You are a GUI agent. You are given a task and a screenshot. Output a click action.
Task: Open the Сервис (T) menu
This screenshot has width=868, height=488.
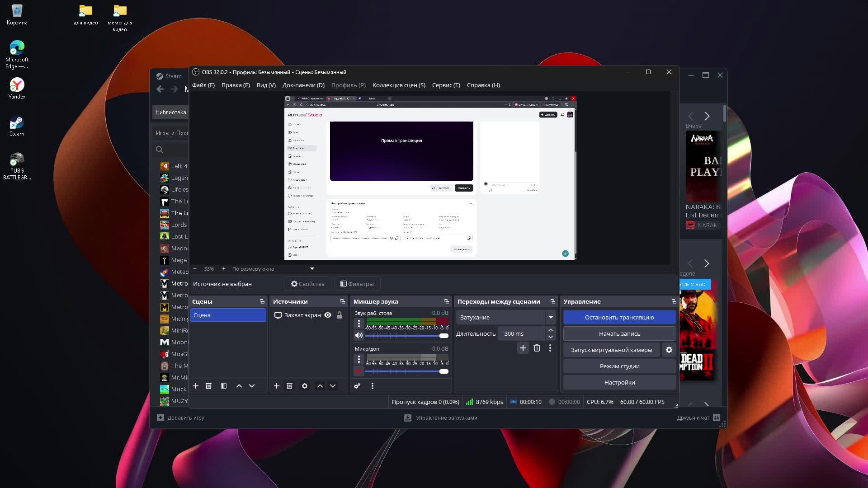(446, 85)
